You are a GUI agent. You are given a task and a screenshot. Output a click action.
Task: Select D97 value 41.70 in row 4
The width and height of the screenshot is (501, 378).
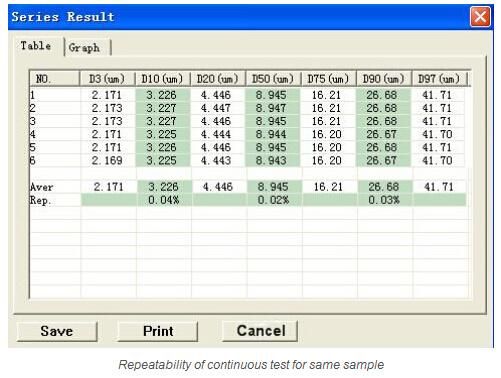point(437,134)
